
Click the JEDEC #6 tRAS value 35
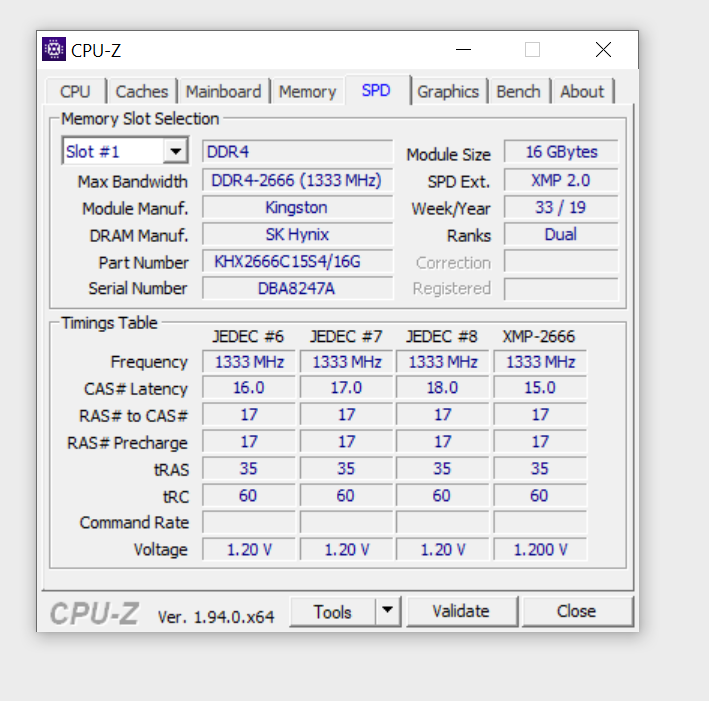[x=249, y=469]
